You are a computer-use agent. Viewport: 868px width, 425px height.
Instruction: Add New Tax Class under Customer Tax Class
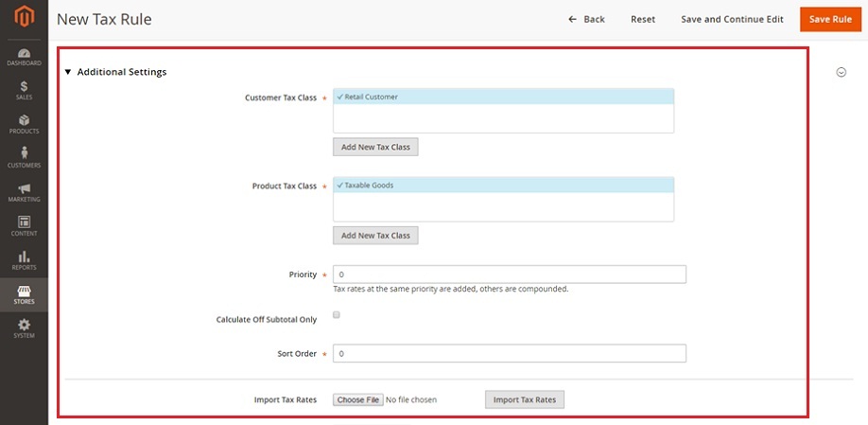click(x=375, y=147)
